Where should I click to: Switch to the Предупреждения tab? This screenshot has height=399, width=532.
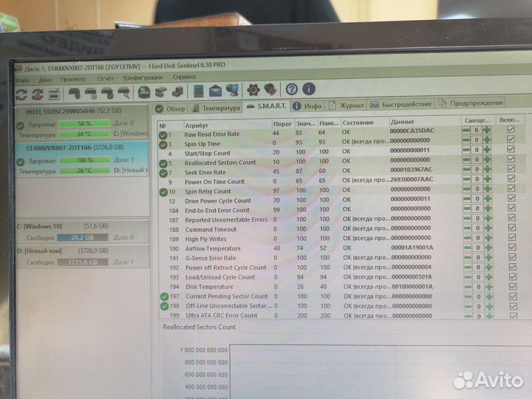[x=471, y=103]
